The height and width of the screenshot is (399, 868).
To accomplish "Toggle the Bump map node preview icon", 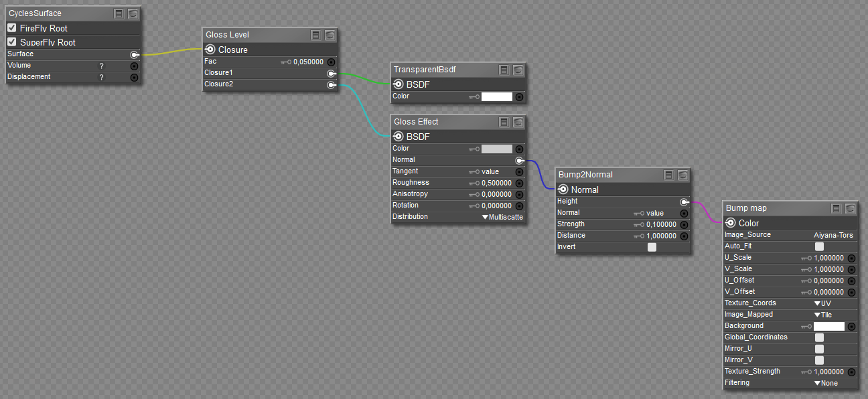I will 851,208.
